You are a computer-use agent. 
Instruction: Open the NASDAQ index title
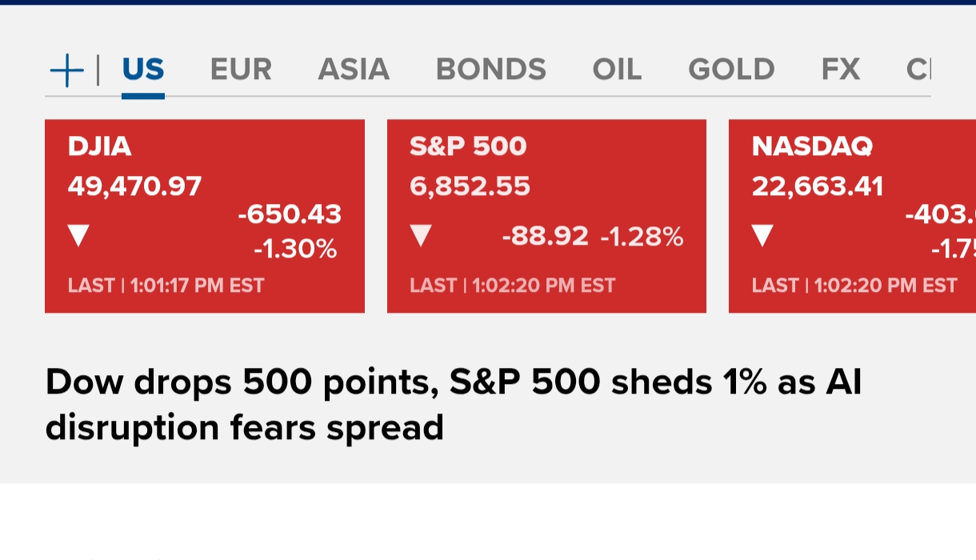tap(812, 146)
